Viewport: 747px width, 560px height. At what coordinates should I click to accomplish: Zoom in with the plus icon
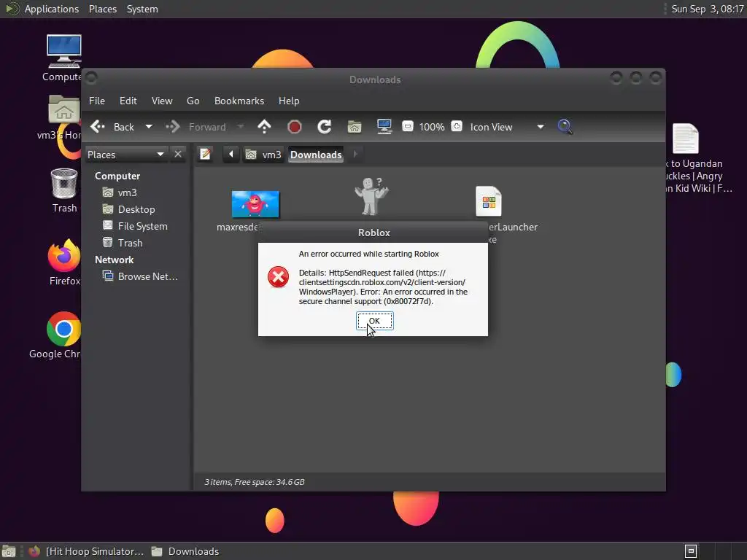click(457, 127)
